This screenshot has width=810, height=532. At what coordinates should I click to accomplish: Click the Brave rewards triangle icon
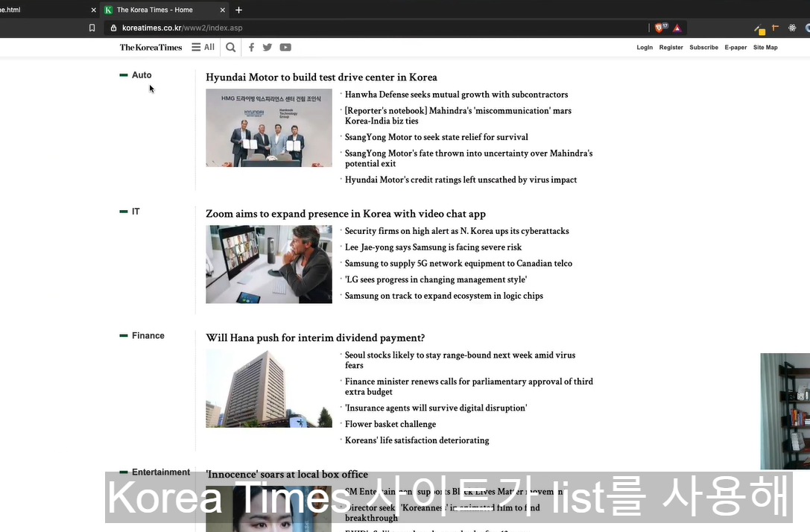click(677, 28)
